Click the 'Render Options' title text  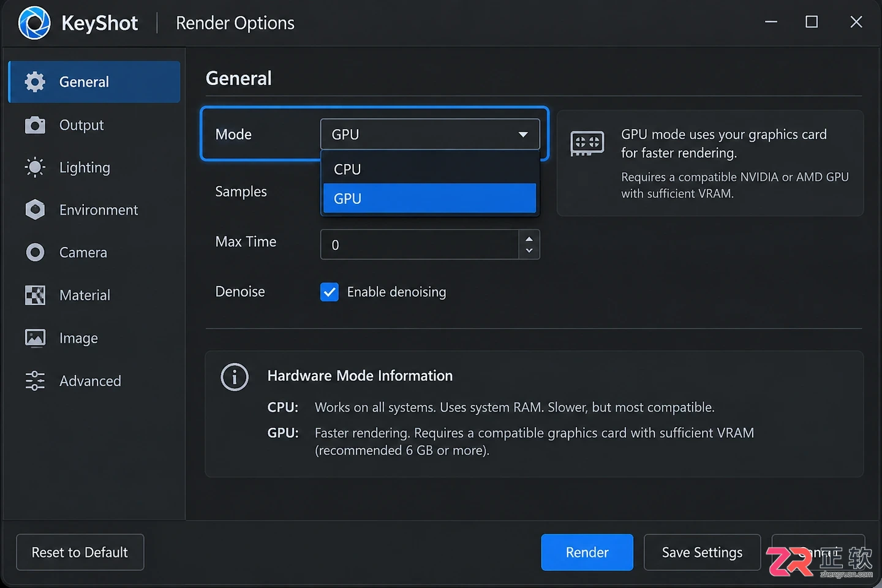coord(235,23)
